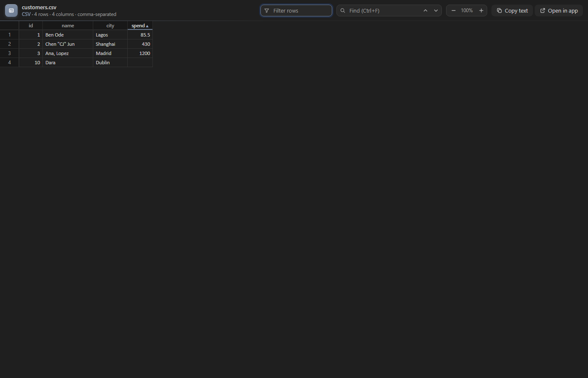Select the cell 'Chen "CJ" Jun'
The height and width of the screenshot is (378, 588).
[68, 44]
